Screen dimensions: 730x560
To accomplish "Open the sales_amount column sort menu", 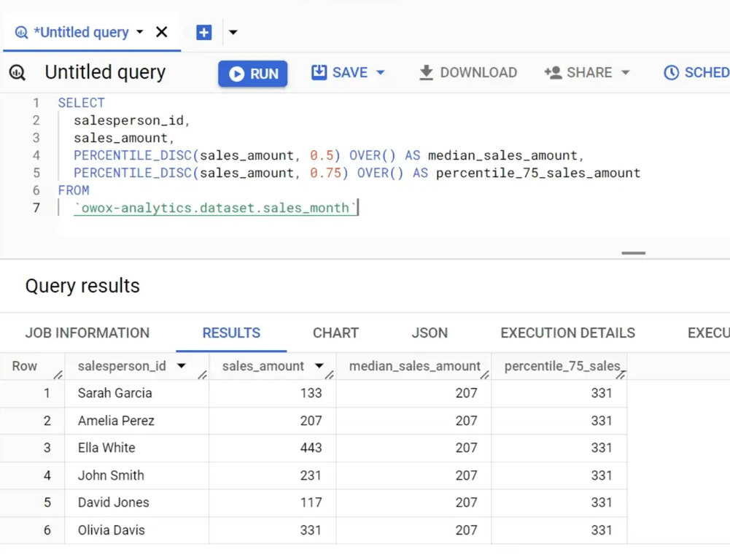I will pyautogui.click(x=319, y=366).
